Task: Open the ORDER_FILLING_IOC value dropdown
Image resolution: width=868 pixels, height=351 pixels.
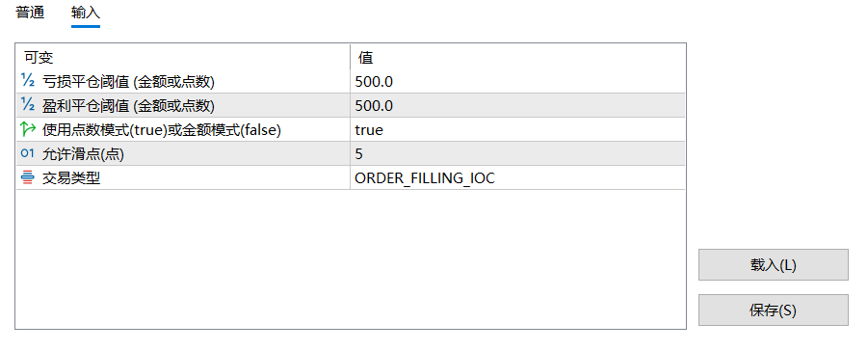Action: 517,178
